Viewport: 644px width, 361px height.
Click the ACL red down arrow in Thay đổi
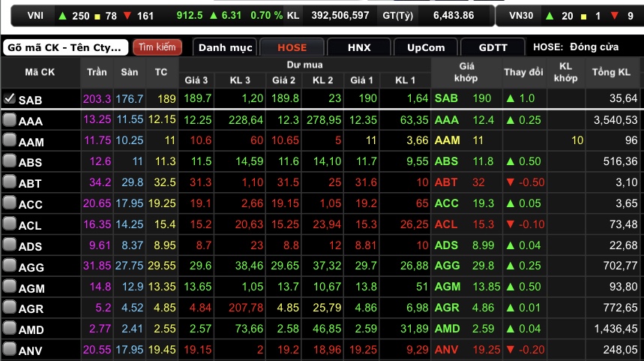[511, 224]
